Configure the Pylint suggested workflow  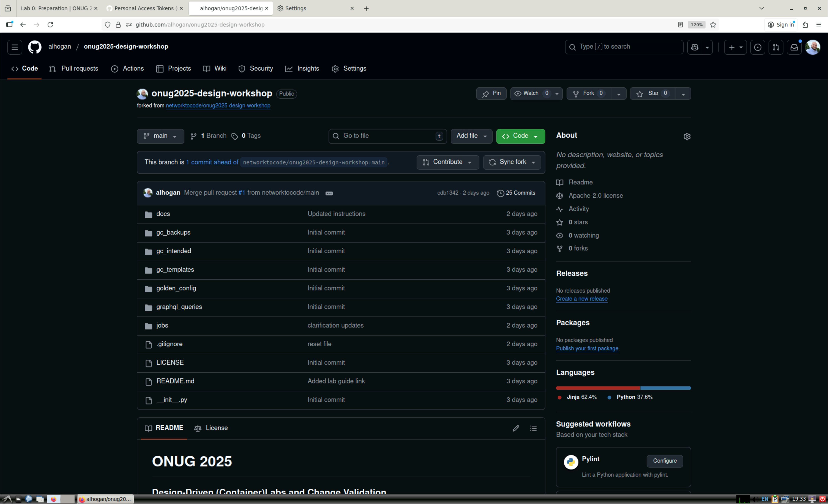[664, 461]
